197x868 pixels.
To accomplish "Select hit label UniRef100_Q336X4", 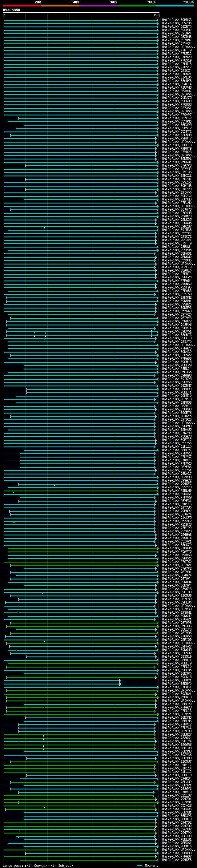I will point(176,737).
